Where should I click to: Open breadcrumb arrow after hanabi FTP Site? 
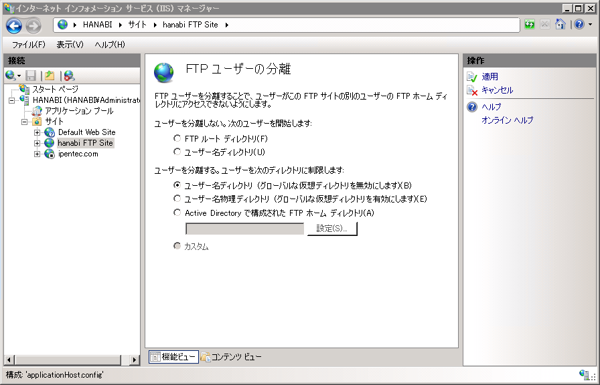227,25
